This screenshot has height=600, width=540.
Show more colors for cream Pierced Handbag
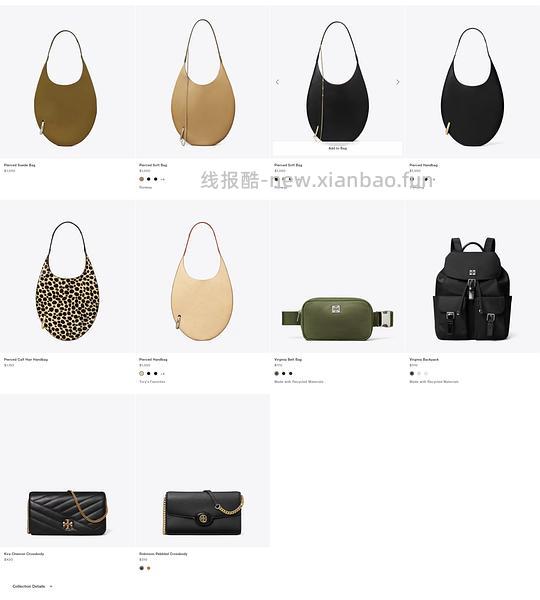pyautogui.click(x=163, y=373)
